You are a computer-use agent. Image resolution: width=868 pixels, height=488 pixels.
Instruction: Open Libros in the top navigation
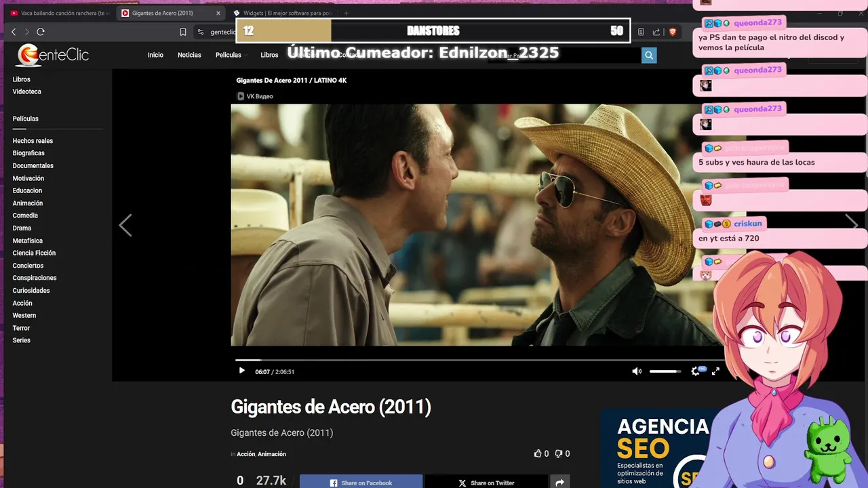tap(269, 55)
